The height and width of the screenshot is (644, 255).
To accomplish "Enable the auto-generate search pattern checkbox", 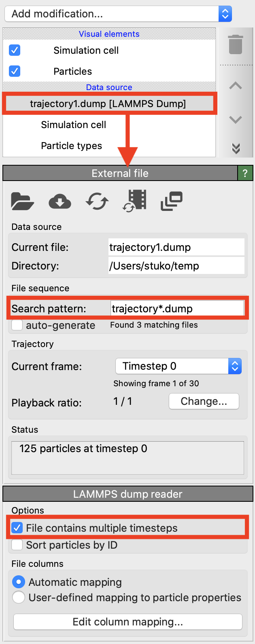I will pos(17,325).
